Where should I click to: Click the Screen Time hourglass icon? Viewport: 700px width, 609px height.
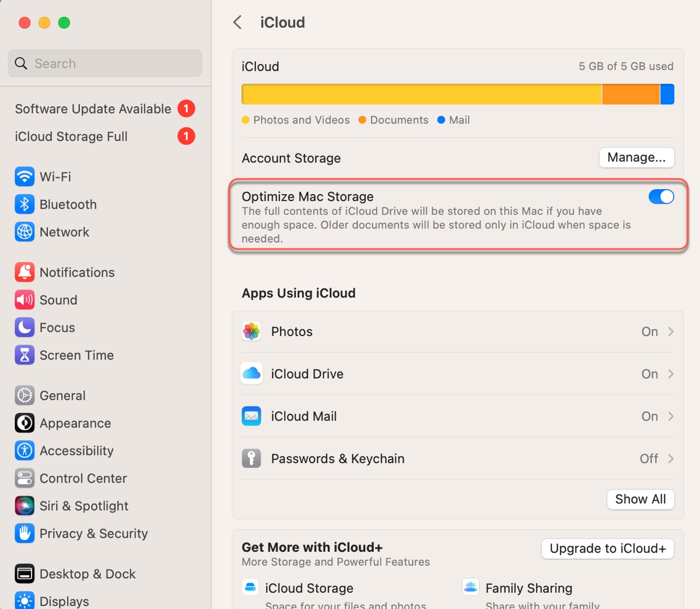click(x=24, y=355)
